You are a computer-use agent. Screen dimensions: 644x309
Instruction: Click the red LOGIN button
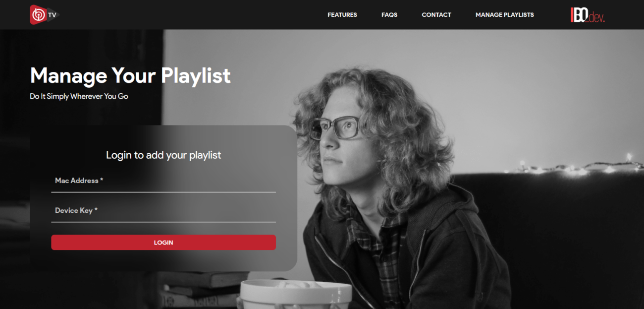pos(163,243)
